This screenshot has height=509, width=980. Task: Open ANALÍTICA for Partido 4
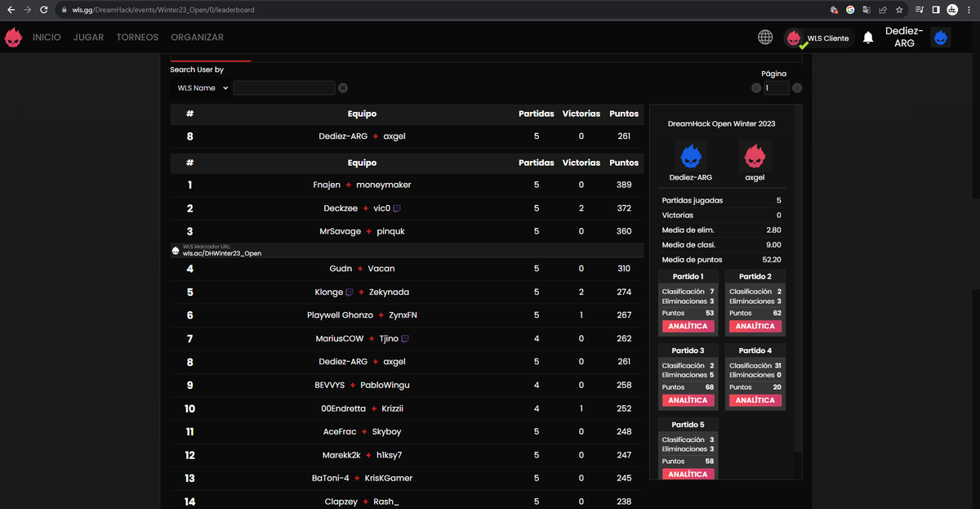pyautogui.click(x=755, y=400)
